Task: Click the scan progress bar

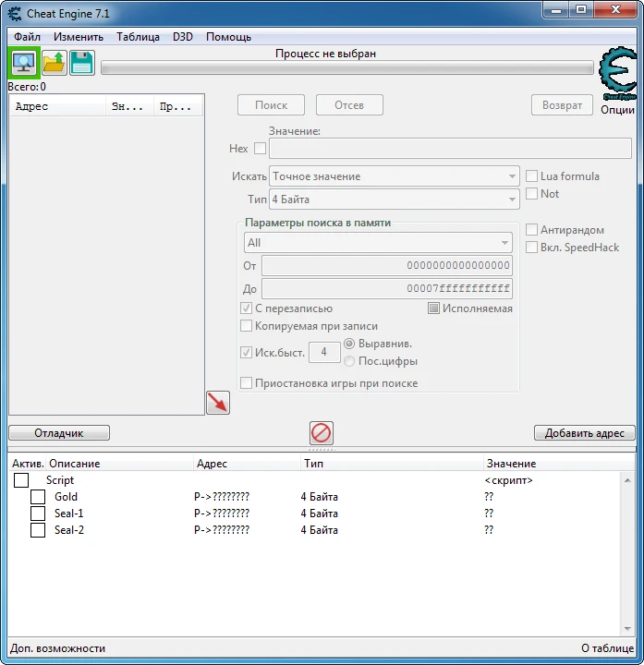Action: (347, 67)
